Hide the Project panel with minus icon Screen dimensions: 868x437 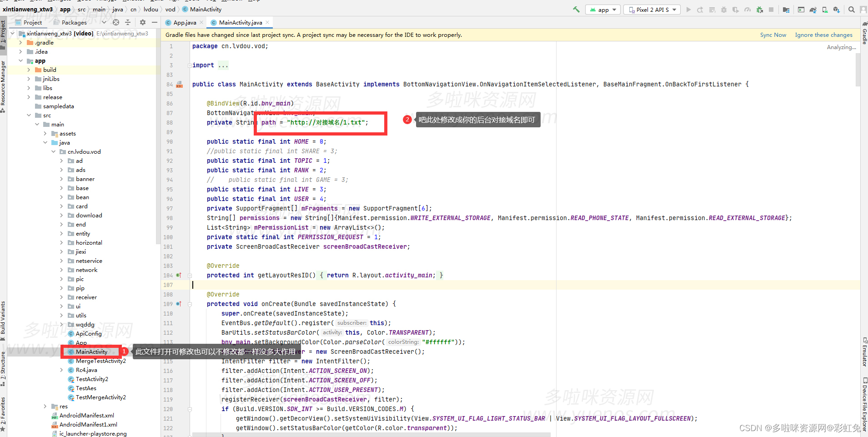click(x=155, y=22)
